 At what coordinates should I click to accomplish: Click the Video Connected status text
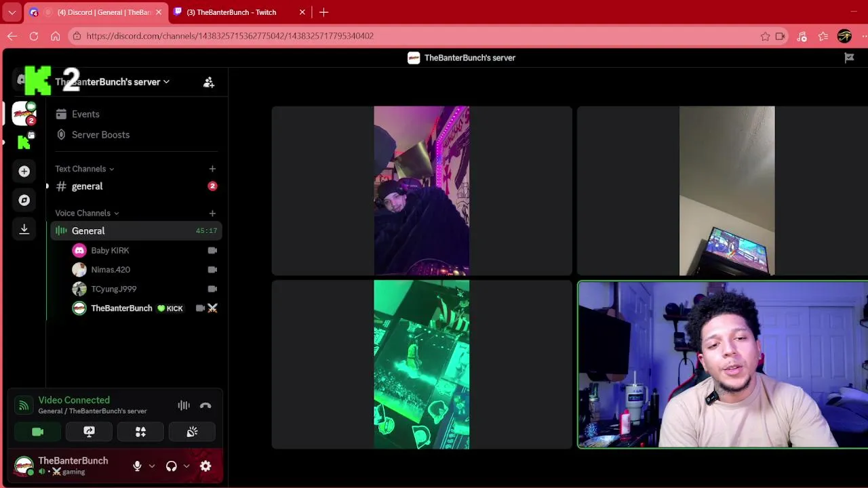point(74,400)
